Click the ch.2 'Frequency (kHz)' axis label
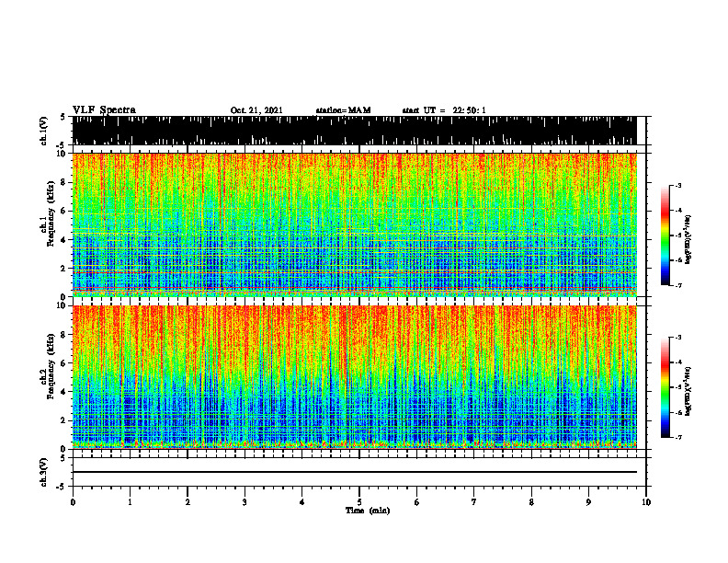The height and width of the screenshot is (563, 728). click(x=51, y=366)
